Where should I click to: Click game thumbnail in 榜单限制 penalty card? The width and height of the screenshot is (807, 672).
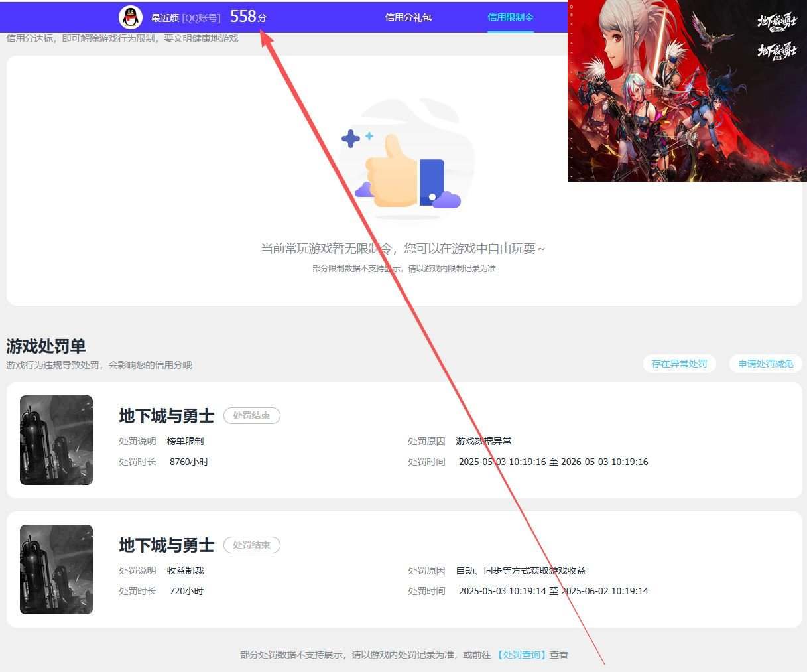pos(56,440)
